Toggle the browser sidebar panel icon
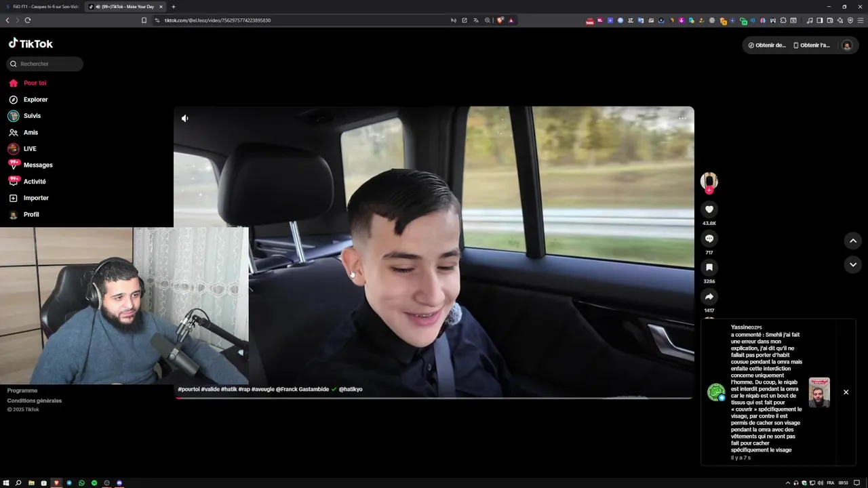The height and width of the screenshot is (488, 868). tap(819, 20)
